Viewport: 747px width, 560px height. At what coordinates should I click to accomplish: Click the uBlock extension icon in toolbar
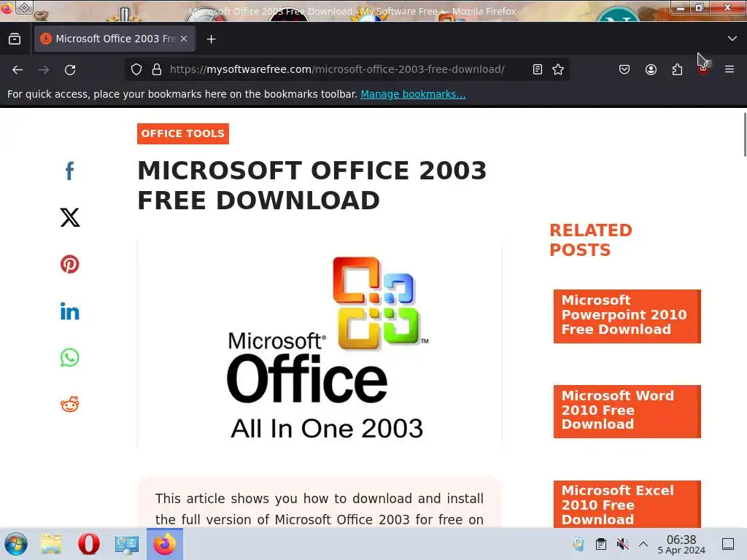(x=703, y=69)
